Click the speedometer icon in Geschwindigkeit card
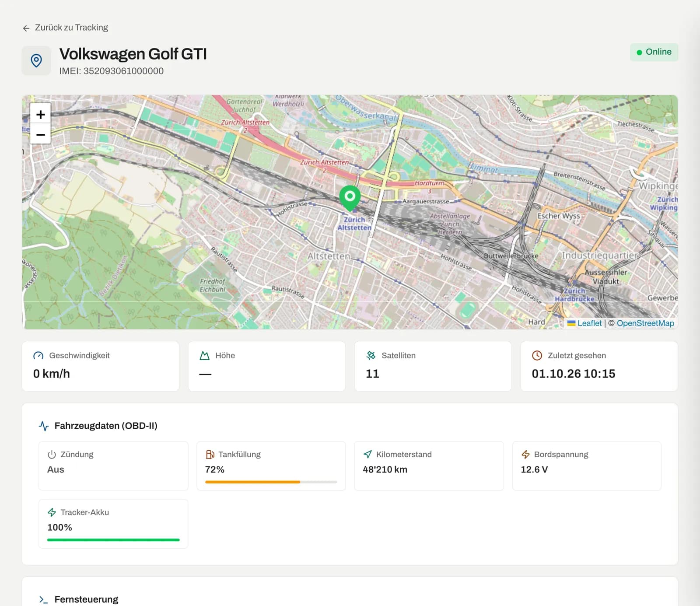The width and height of the screenshot is (700, 606). click(x=38, y=356)
